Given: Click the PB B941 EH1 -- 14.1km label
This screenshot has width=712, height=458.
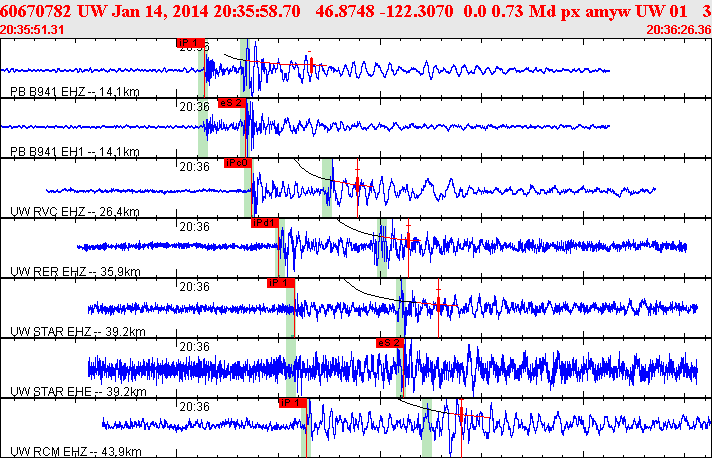Looking at the screenshot, I should tap(74, 152).
